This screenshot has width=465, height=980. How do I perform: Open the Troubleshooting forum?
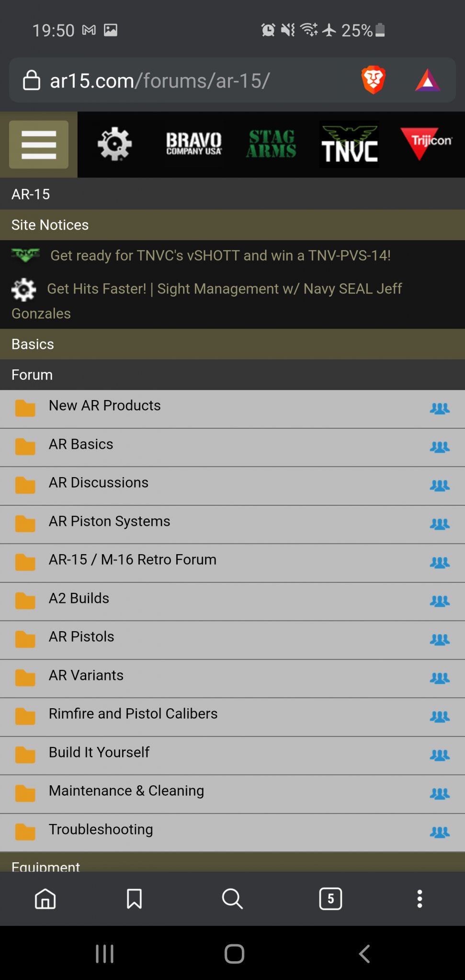point(101,829)
